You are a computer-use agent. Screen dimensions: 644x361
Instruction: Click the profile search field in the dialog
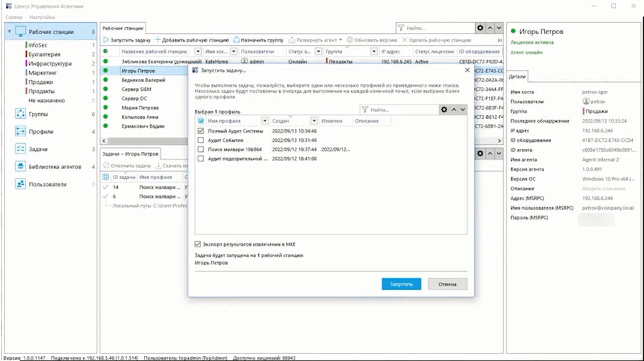(399, 110)
